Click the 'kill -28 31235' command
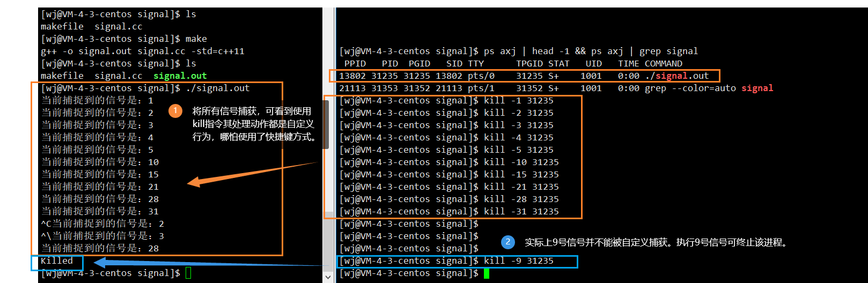 click(521, 199)
